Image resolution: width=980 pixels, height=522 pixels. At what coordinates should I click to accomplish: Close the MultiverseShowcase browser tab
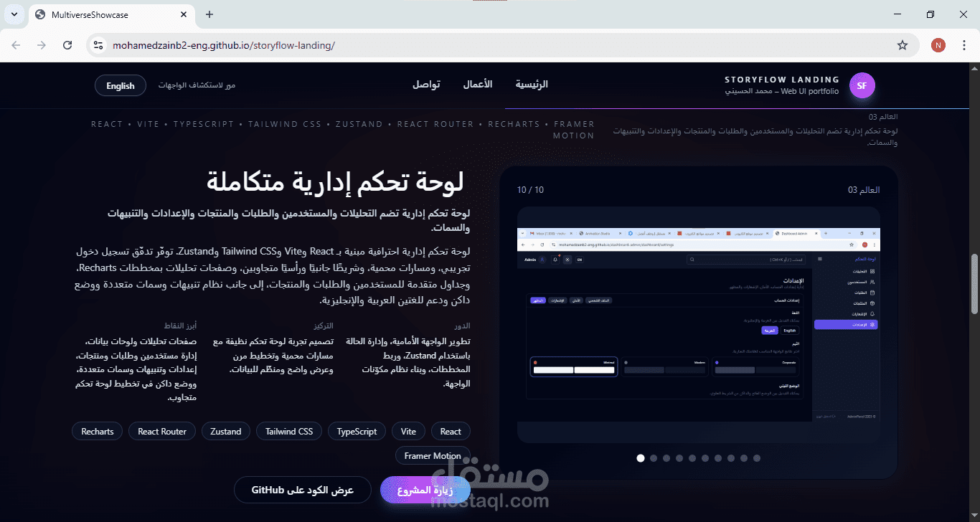[x=184, y=14]
